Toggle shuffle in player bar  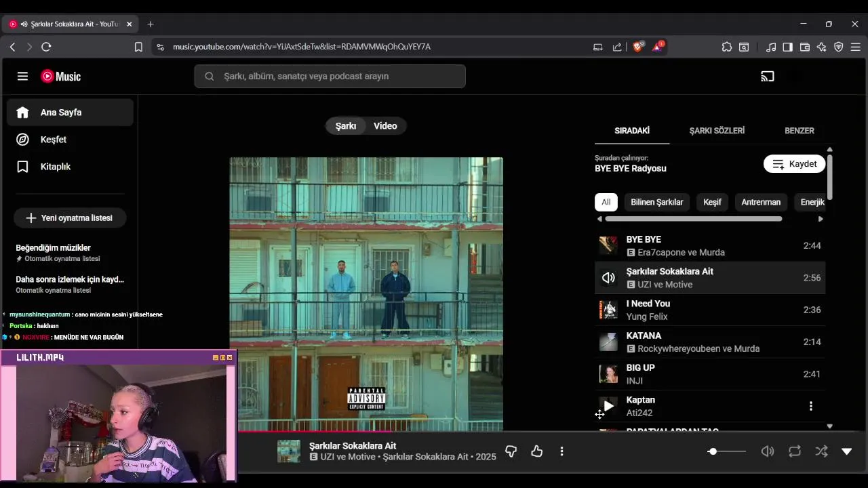point(821,451)
